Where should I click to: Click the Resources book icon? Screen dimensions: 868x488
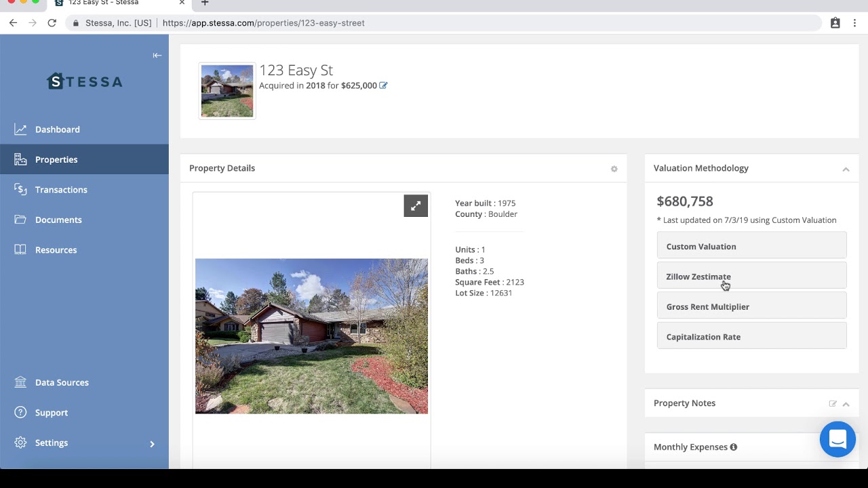[21, 250]
